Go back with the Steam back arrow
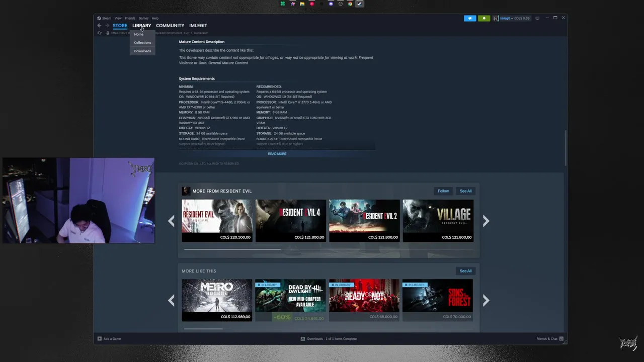This screenshot has width=644, height=362. click(100, 26)
